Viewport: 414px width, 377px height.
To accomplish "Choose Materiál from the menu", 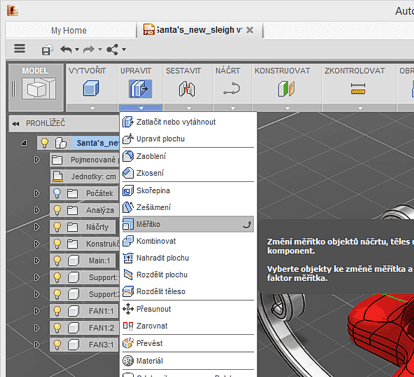I will pos(188,361).
